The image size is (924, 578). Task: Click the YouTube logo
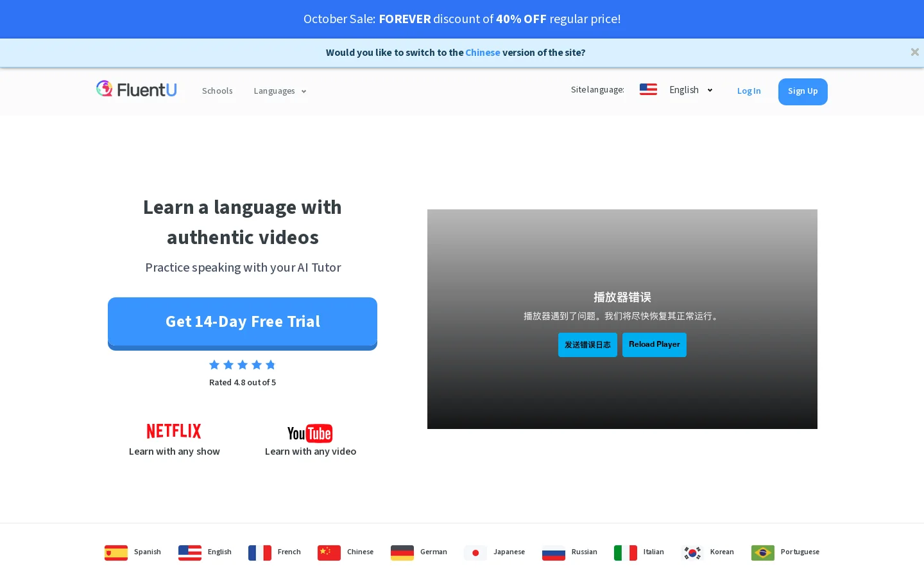click(x=310, y=433)
